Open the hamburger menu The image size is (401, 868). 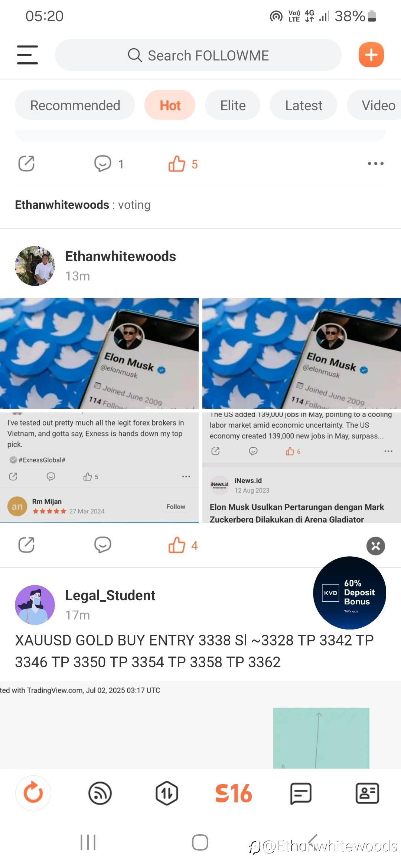click(x=27, y=55)
